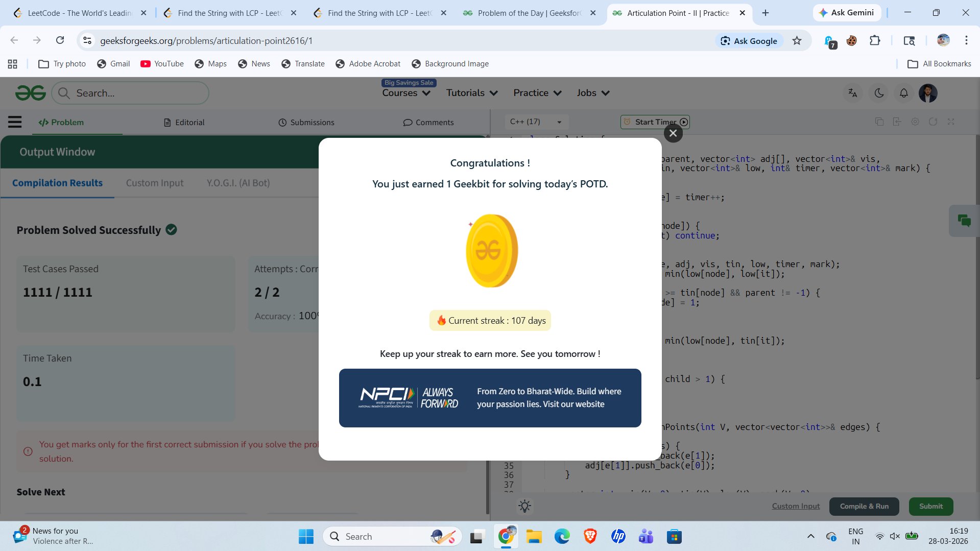
Task: Open the Windows Start menu
Action: [306, 537]
